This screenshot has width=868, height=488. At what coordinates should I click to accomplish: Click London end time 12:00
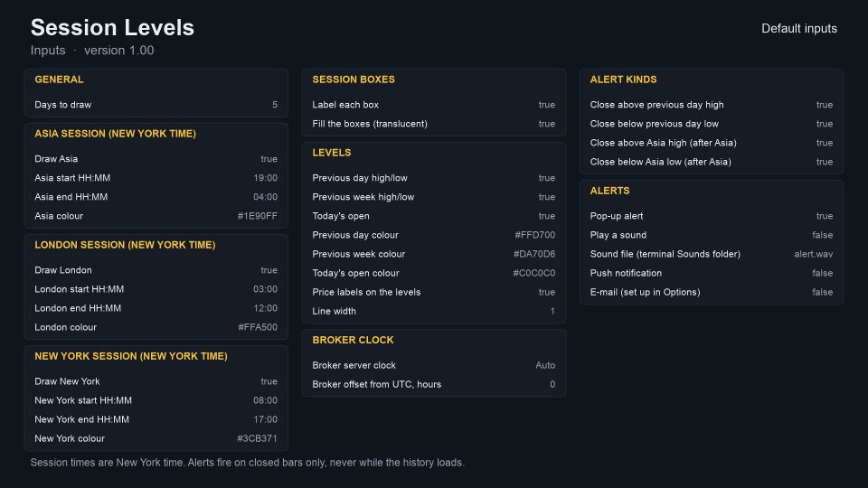[x=265, y=308]
